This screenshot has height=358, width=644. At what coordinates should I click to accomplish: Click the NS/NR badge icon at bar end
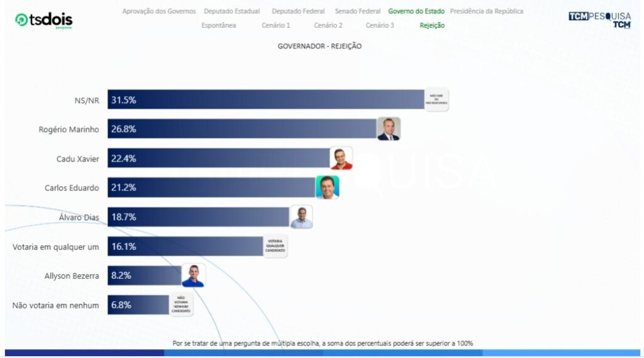[x=436, y=99]
